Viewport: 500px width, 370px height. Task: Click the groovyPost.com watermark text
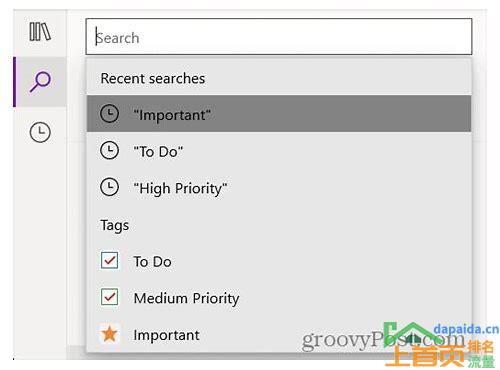point(383,340)
